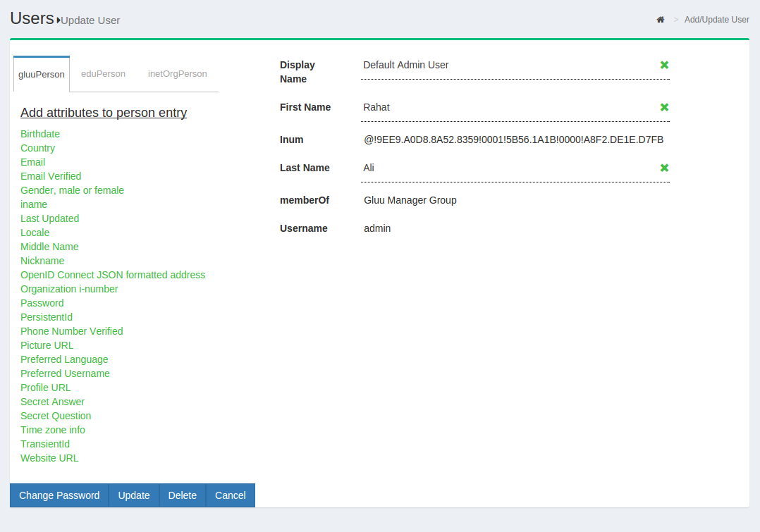Remove the Display Name attribute via green X

click(x=663, y=65)
